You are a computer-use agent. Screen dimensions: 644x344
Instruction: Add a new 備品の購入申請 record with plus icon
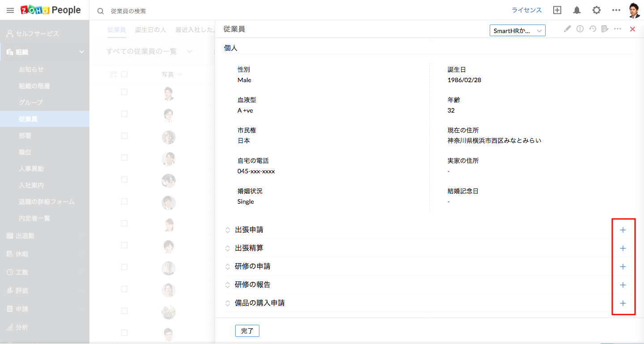pos(623,303)
